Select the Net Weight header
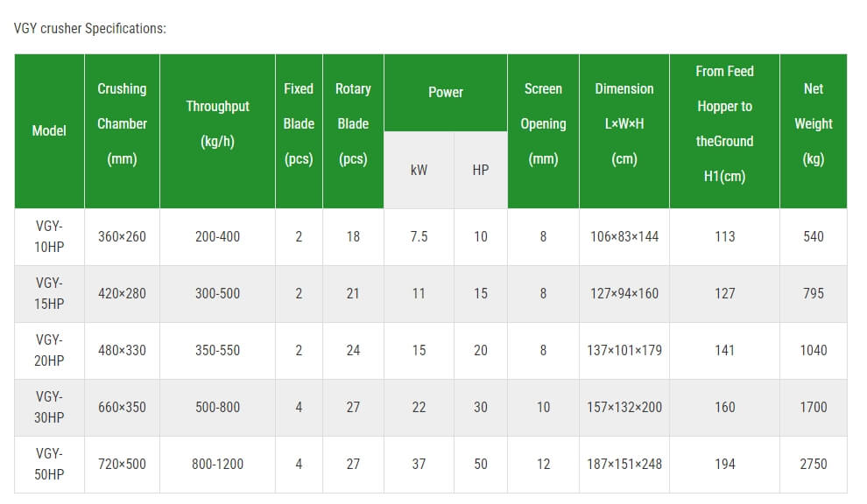Screen dimensions: 867x504 click(x=814, y=131)
